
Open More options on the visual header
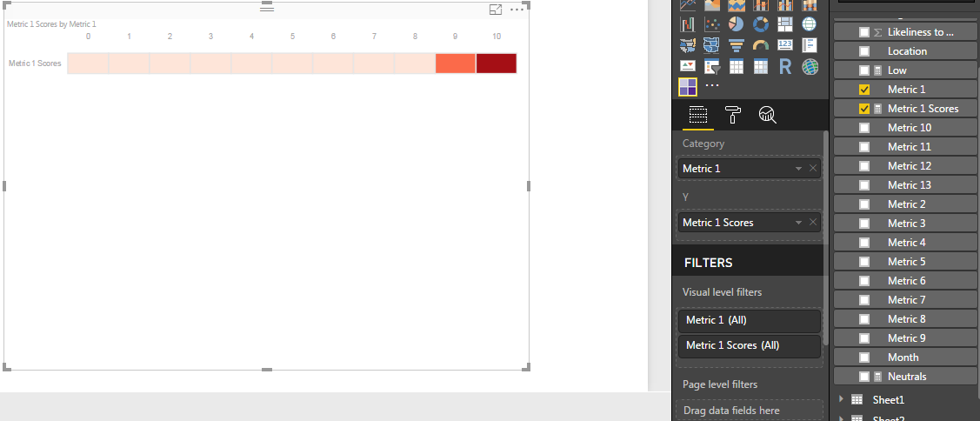[517, 10]
